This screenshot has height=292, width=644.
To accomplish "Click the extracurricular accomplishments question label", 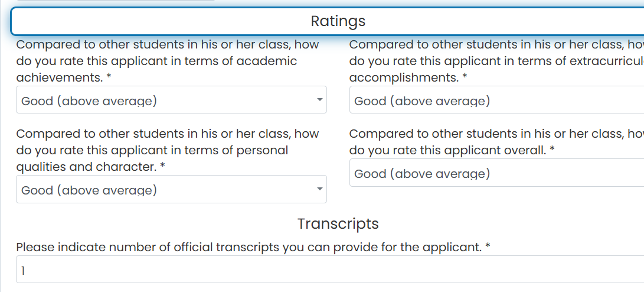I will (496, 61).
